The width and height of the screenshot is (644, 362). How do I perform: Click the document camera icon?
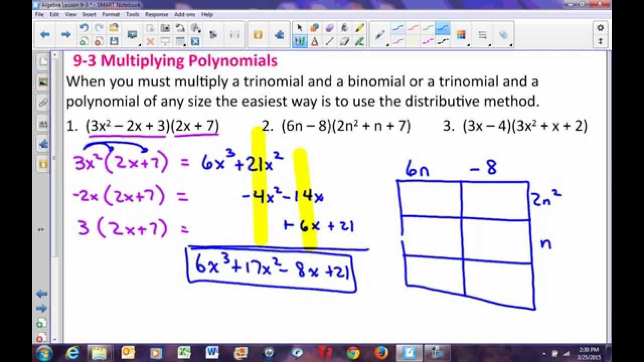181,28
